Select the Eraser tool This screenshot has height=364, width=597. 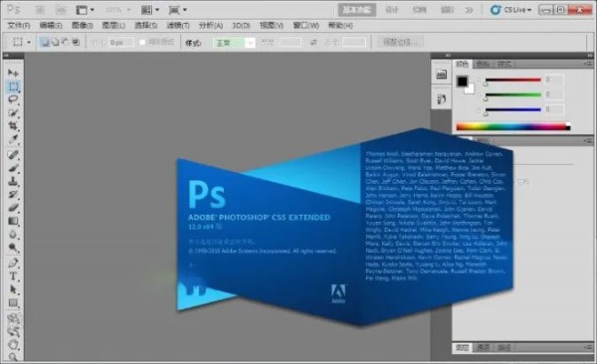pos(13,208)
